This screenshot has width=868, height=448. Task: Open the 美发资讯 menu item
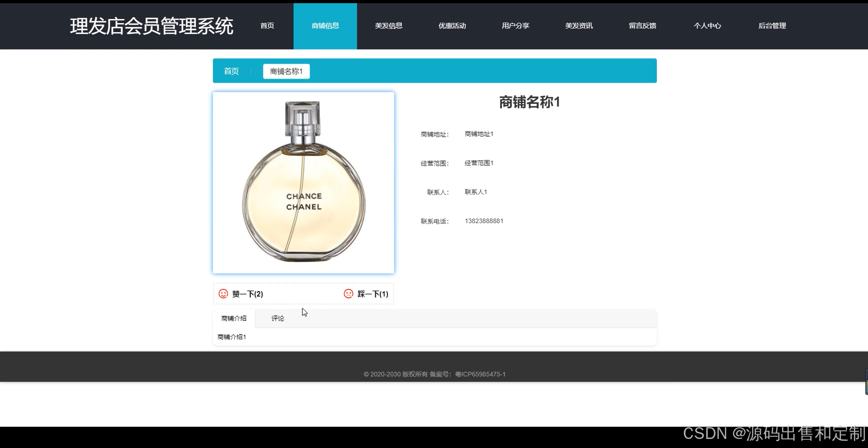579,26
